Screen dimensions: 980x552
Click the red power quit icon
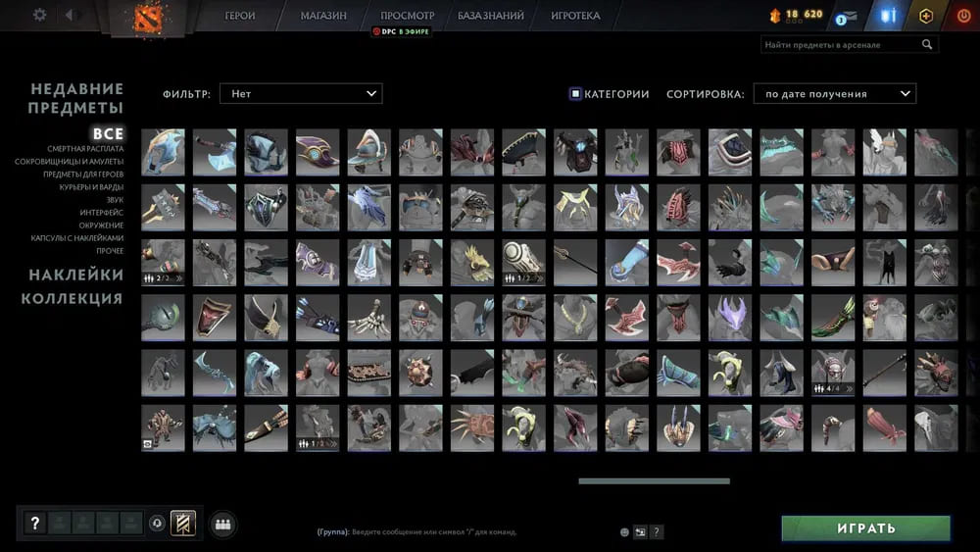tap(961, 16)
